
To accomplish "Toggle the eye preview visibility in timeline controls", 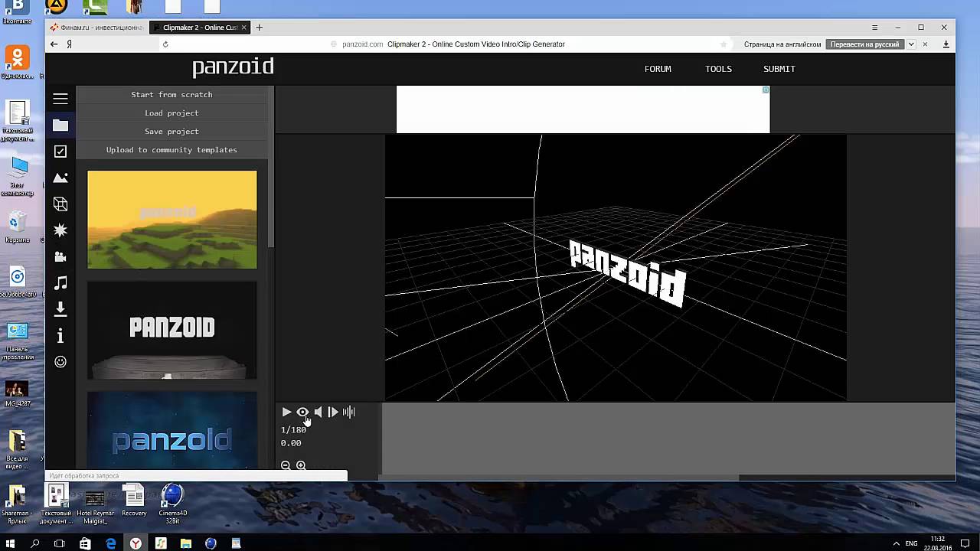I will [302, 412].
